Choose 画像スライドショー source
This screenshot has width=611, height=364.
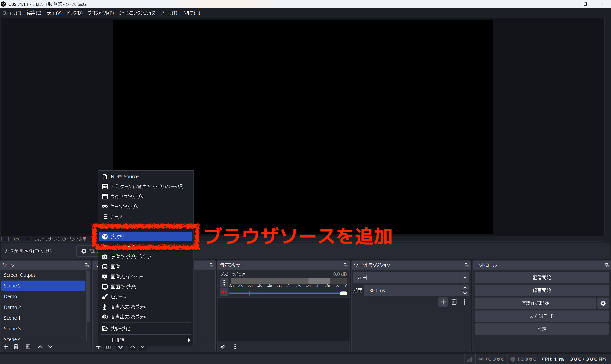pos(146,277)
